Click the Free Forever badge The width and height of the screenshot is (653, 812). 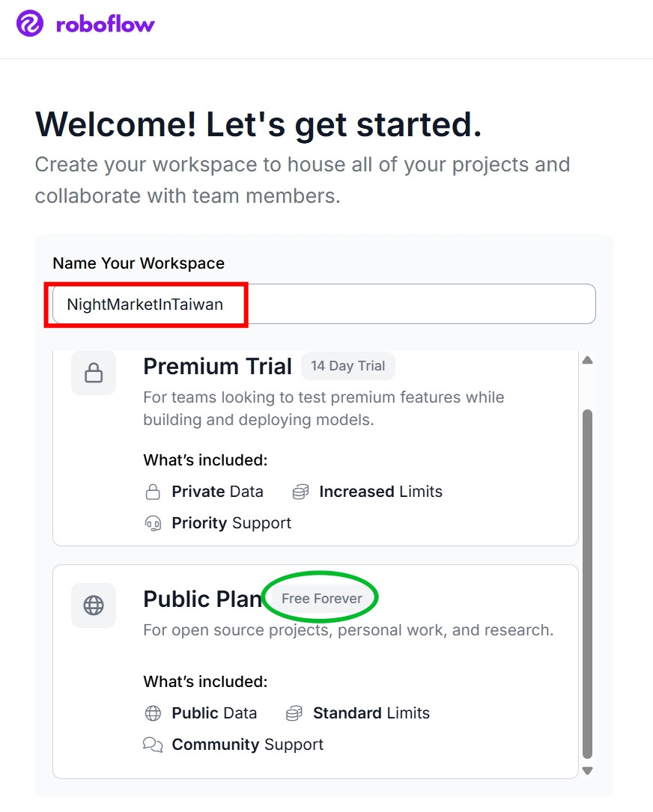coord(321,599)
